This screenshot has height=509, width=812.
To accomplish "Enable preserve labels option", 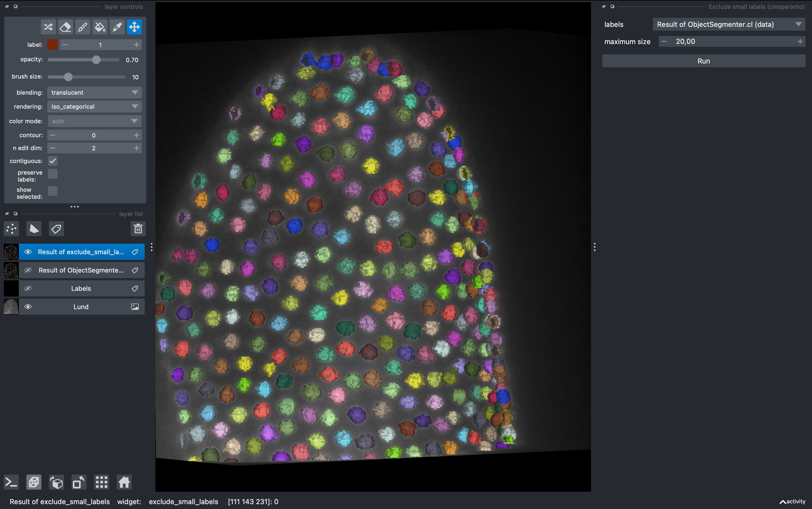I will point(53,174).
